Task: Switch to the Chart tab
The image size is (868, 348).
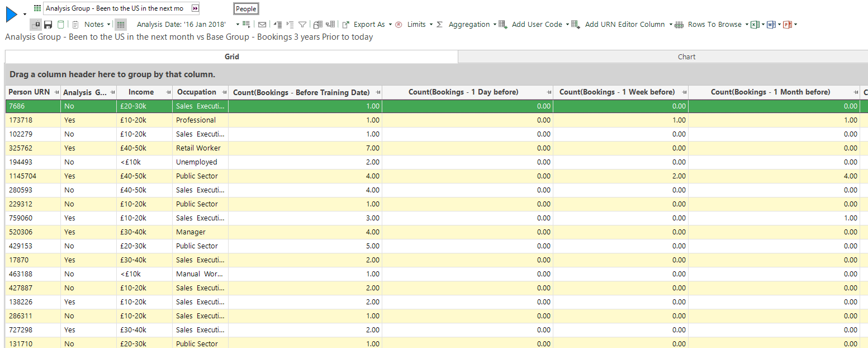Action: point(686,57)
